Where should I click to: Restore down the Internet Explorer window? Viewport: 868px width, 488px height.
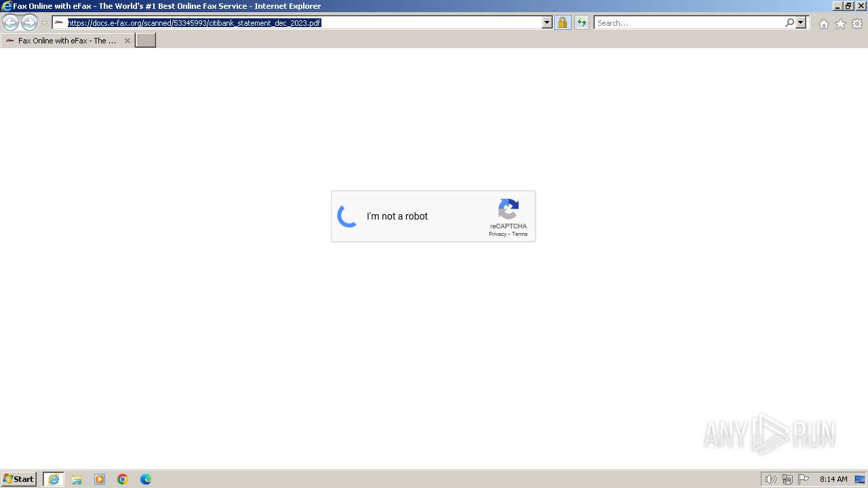pos(848,6)
